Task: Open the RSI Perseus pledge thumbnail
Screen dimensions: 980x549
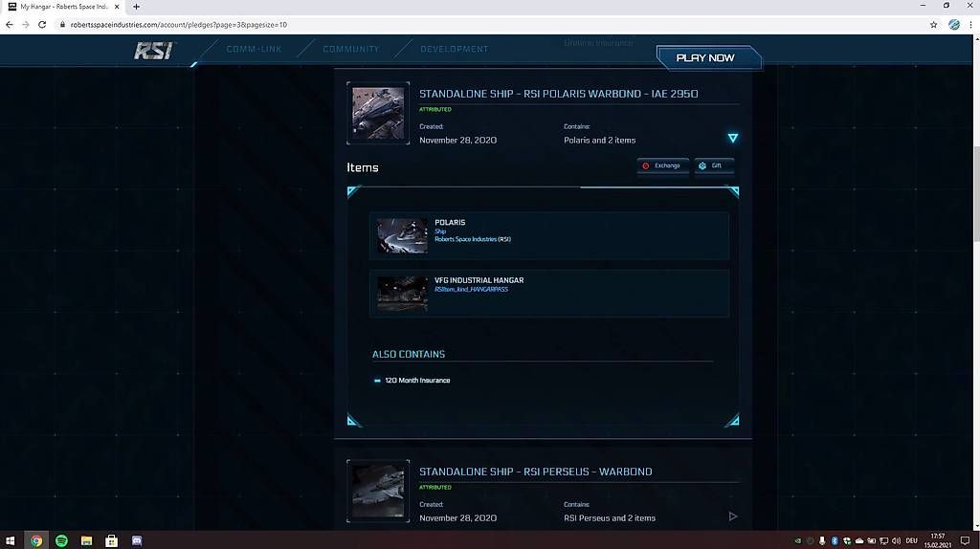Action: pyautogui.click(x=378, y=491)
